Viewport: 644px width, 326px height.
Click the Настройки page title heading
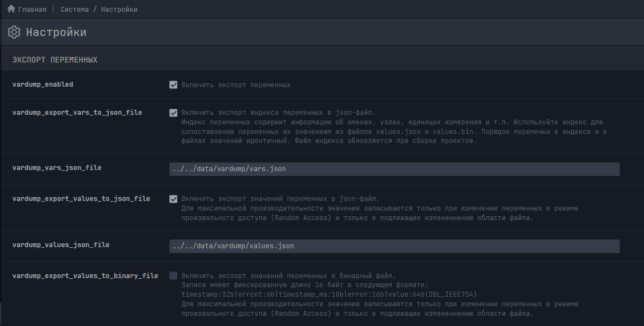click(x=56, y=32)
